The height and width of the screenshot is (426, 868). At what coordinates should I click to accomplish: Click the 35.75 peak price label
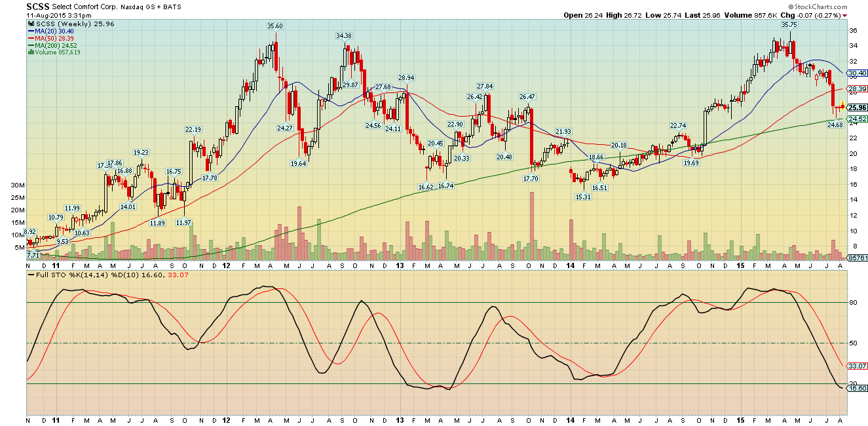(x=789, y=24)
